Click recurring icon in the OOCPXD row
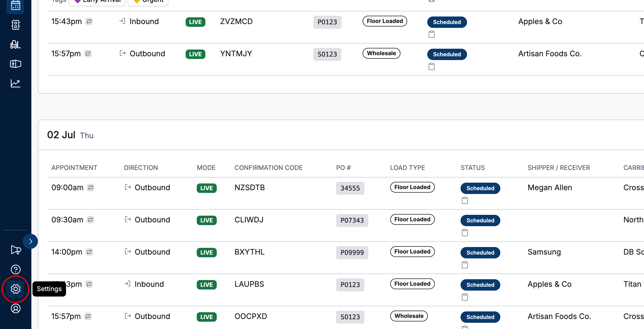 [88, 316]
